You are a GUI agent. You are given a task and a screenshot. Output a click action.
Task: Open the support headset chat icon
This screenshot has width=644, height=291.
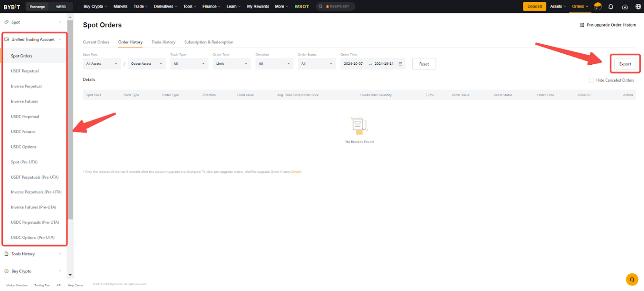pos(632,279)
